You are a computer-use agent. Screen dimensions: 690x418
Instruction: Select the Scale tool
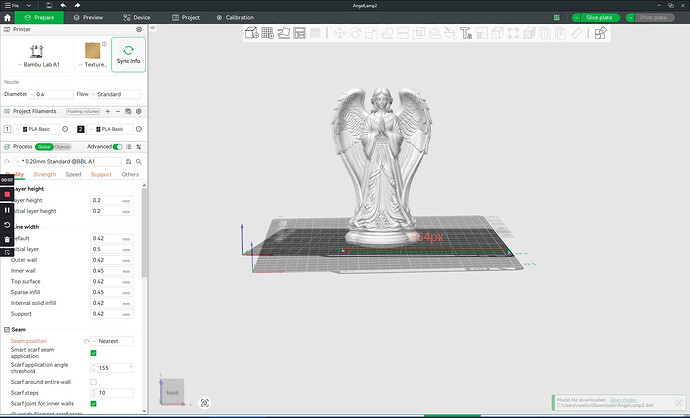pos(371,33)
